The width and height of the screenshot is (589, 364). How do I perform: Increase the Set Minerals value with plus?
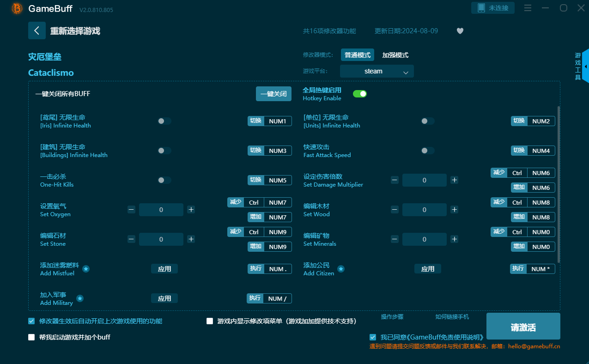click(x=455, y=239)
